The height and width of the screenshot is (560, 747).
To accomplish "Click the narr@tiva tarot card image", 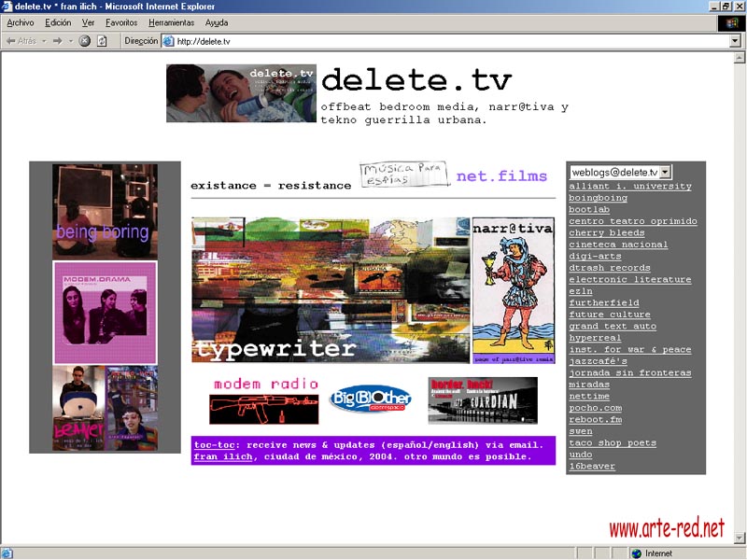I will point(513,291).
